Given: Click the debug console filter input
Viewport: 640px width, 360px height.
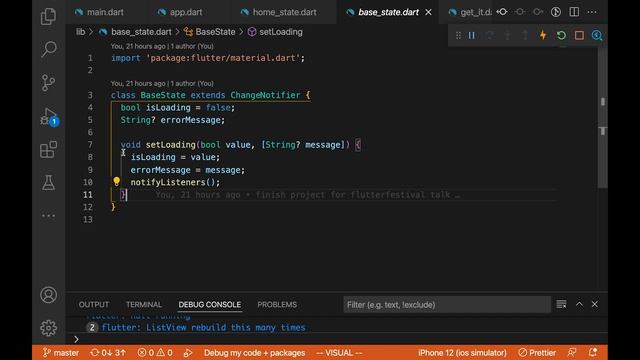Looking at the screenshot, I should 447,304.
